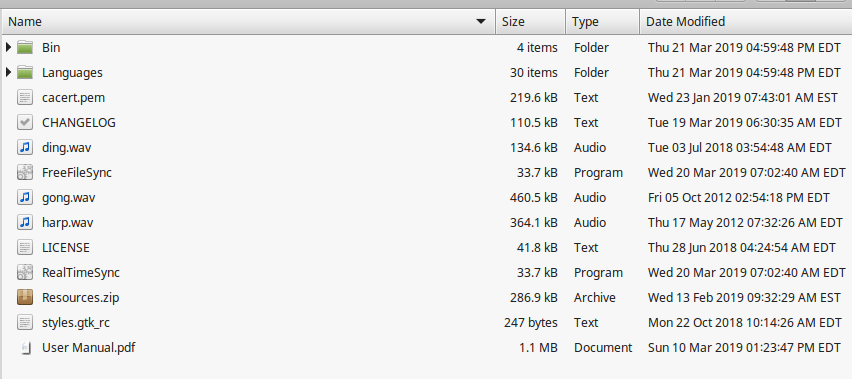Select the green Bin folder icon

pyautogui.click(x=25, y=47)
